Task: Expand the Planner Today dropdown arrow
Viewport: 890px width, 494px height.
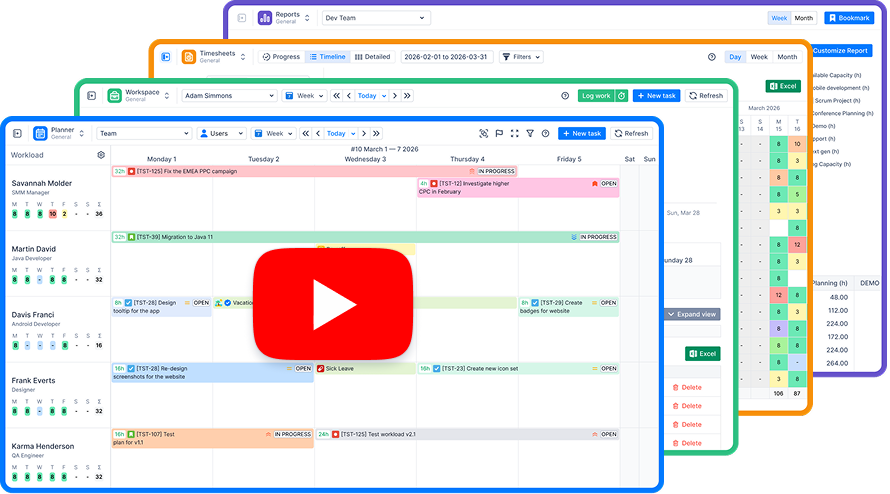Action: click(x=353, y=134)
